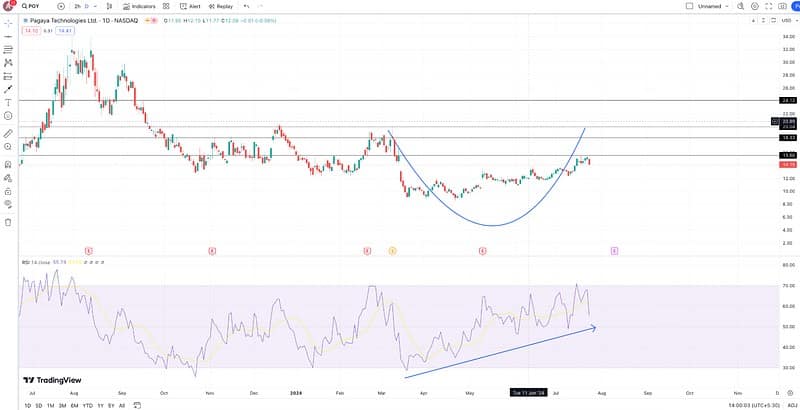Undo the last chart action
The image size is (800, 410).
coord(245,6)
